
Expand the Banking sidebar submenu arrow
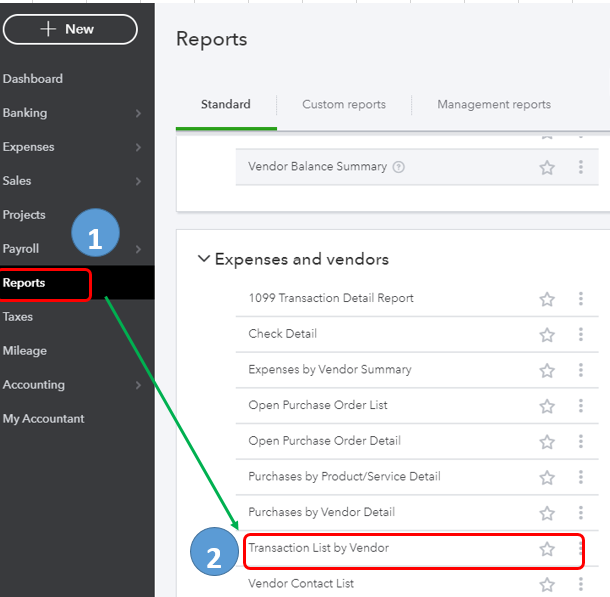pos(139,114)
